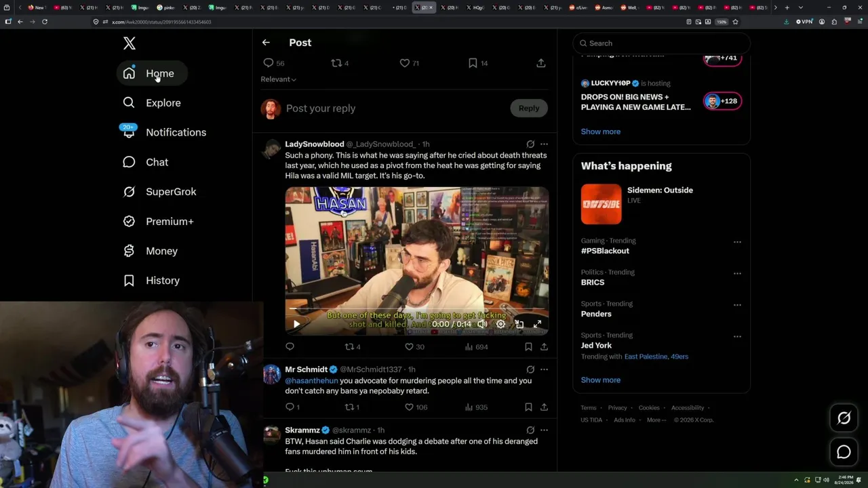Open History in the sidebar

[x=151, y=281]
